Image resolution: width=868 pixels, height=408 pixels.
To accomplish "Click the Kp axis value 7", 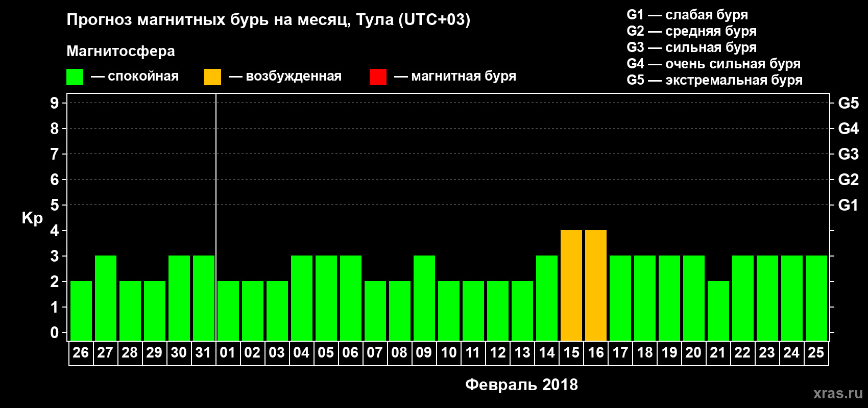I will (x=55, y=154).
